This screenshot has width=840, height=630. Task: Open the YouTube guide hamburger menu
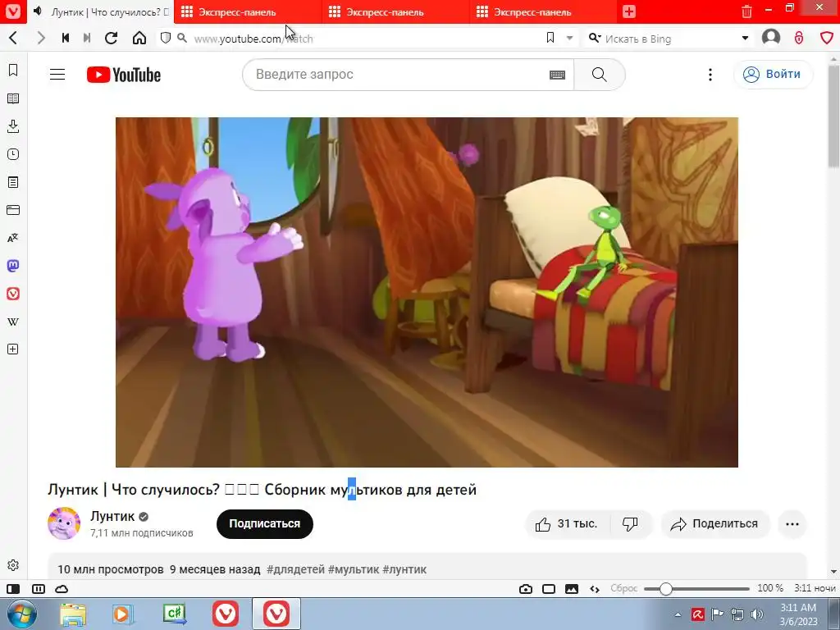pyautogui.click(x=57, y=75)
